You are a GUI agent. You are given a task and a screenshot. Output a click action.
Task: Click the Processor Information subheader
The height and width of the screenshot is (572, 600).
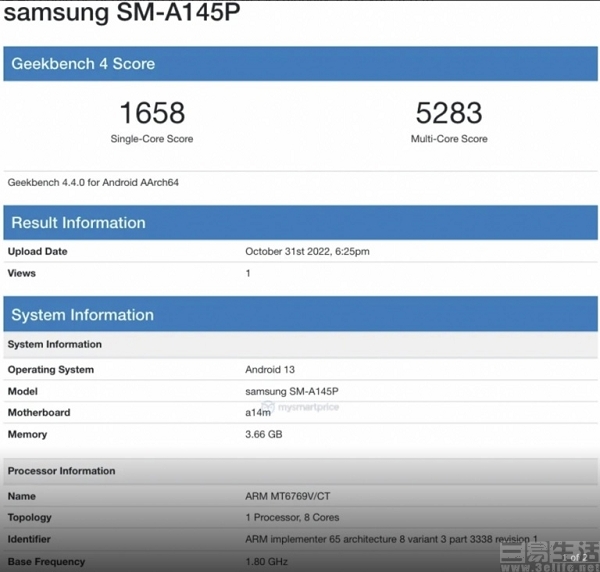tap(62, 471)
